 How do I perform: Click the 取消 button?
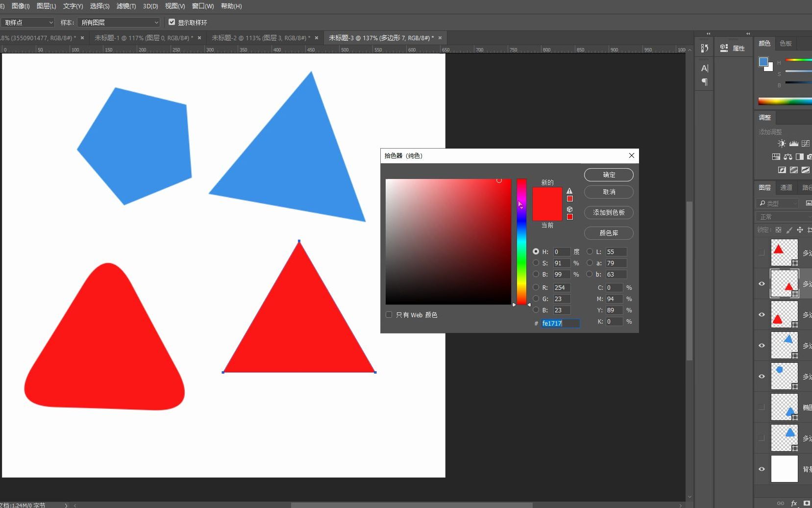(x=609, y=192)
